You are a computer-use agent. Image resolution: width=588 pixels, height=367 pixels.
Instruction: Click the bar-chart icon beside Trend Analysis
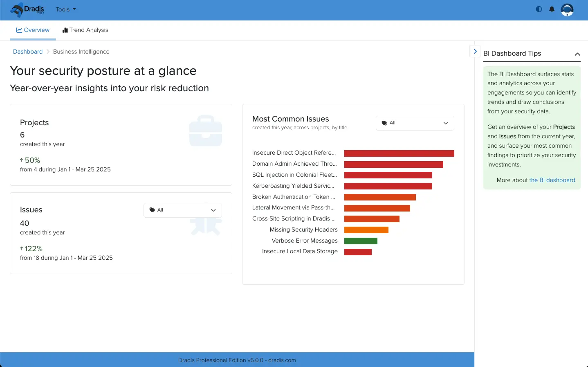tap(65, 30)
